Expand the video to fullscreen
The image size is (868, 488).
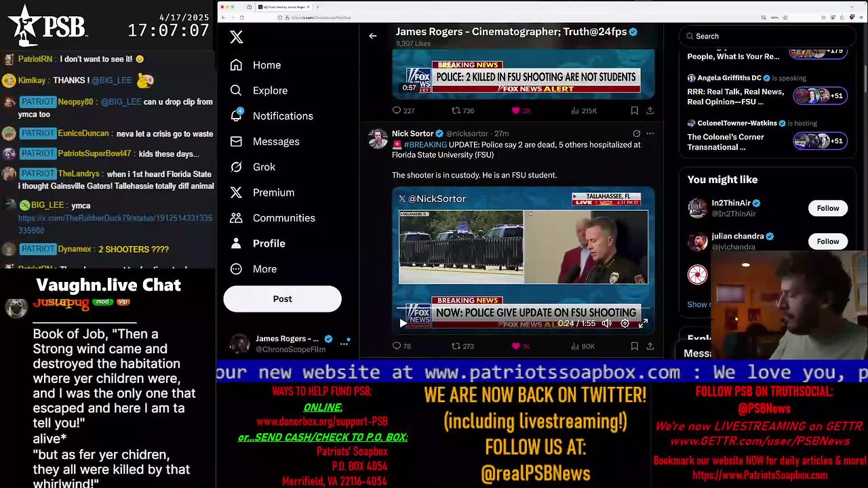(643, 323)
